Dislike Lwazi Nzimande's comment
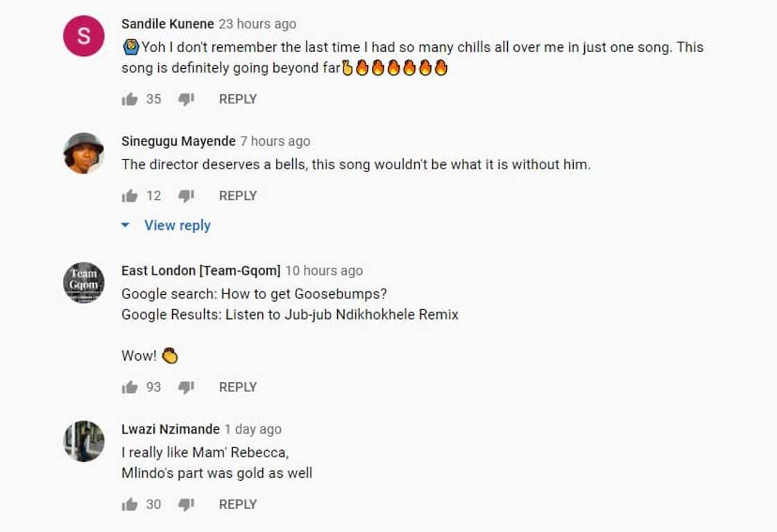This screenshot has height=532, width=777. pos(186,505)
